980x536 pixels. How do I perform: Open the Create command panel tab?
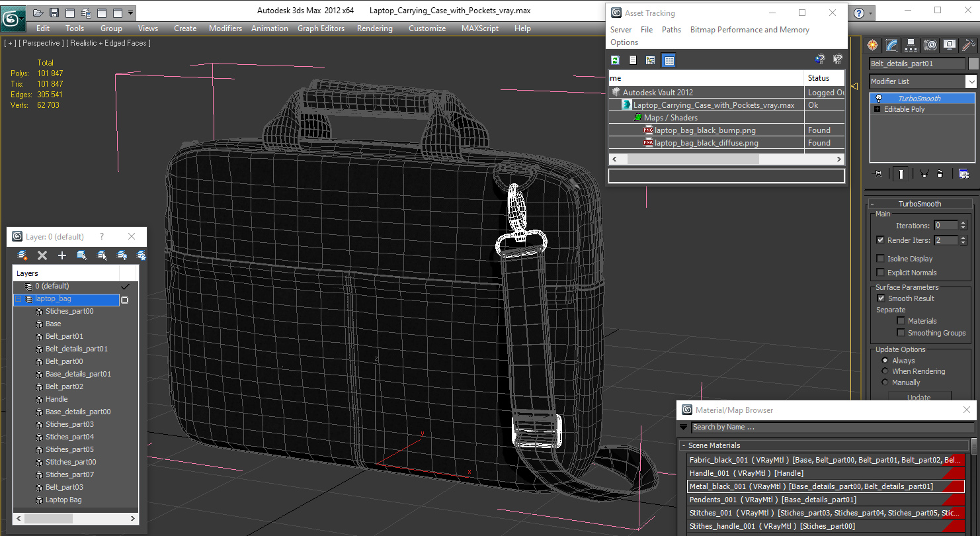click(x=873, y=45)
